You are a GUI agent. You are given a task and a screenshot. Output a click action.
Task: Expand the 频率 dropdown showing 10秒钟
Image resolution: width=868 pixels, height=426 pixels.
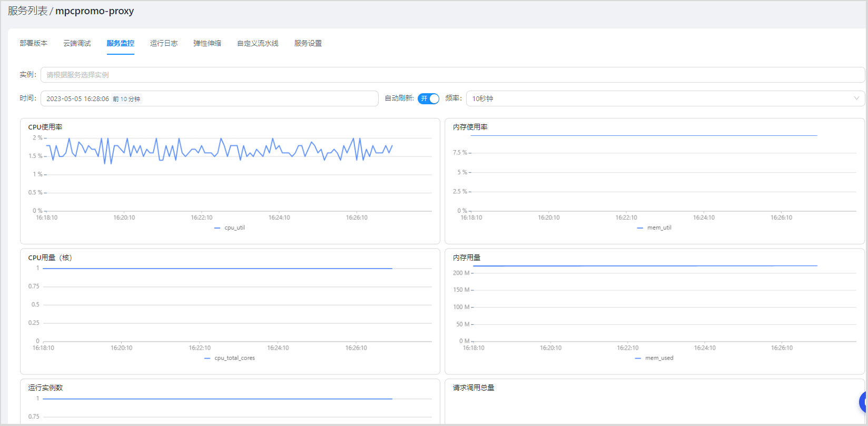[x=665, y=98]
